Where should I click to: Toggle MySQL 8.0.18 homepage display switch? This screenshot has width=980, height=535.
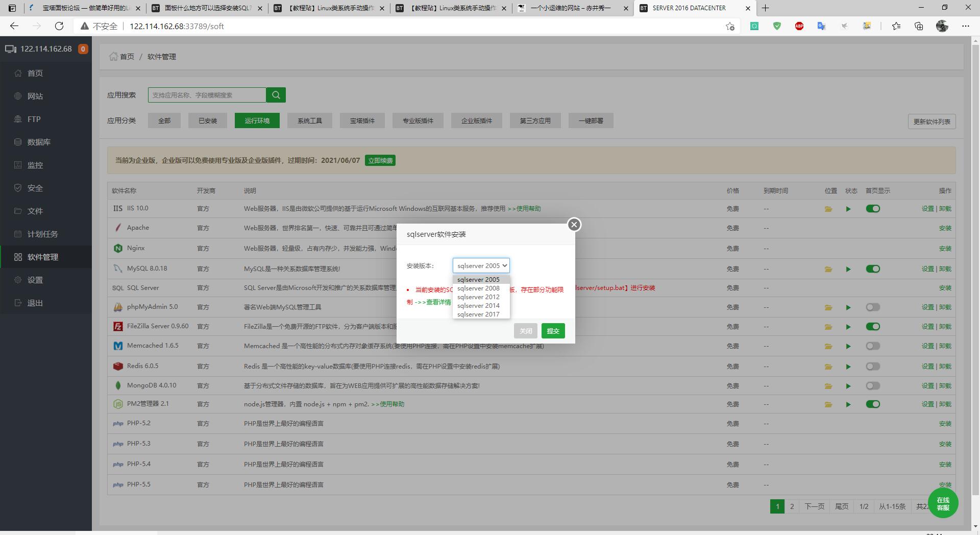pos(873,269)
